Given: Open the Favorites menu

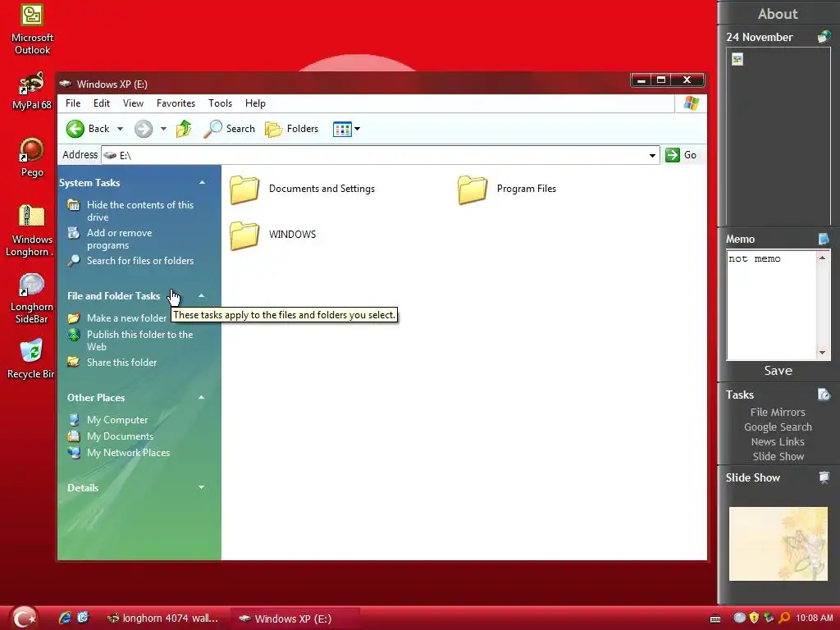Looking at the screenshot, I should 176,103.
